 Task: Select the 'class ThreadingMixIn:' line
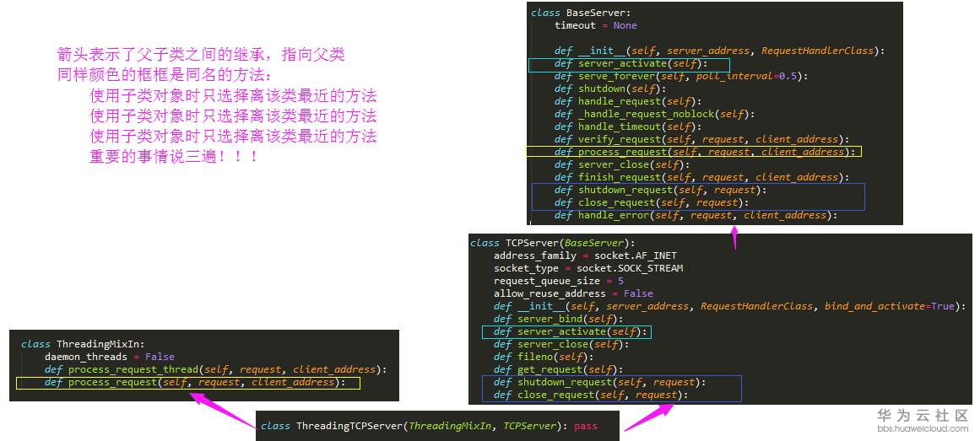tap(83, 344)
